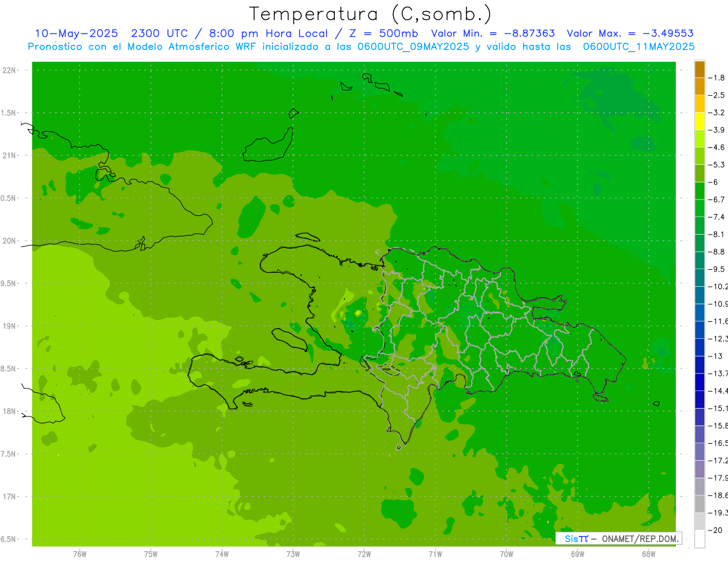Screen dimensions: 728x562
Task: Click the title "Temperatura (C,somb.)"
Action: 371,14
